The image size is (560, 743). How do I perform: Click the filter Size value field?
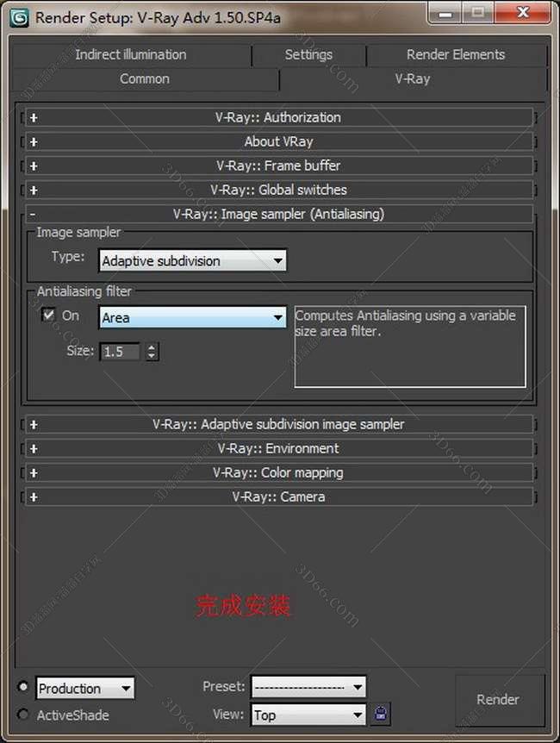click(x=120, y=352)
